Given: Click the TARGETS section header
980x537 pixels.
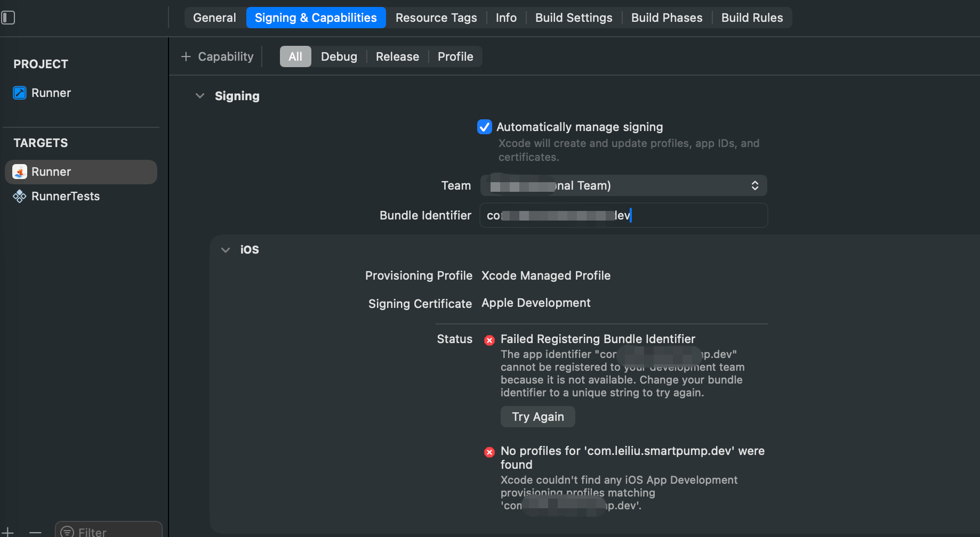Looking at the screenshot, I should click(41, 143).
